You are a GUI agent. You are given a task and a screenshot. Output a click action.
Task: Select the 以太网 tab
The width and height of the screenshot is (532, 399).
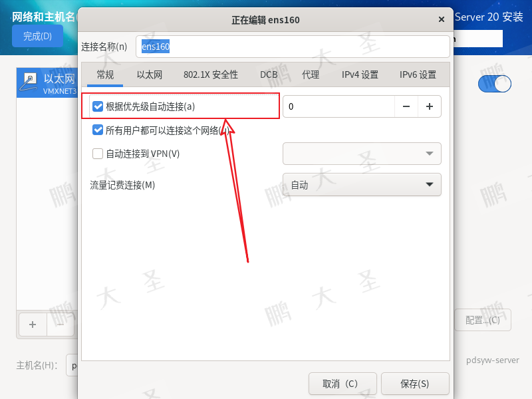point(150,74)
